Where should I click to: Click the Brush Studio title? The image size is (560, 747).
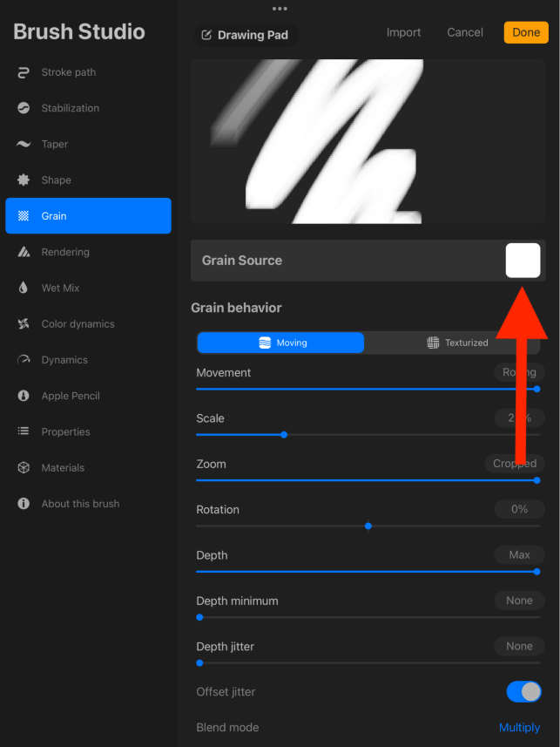[79, 31]
